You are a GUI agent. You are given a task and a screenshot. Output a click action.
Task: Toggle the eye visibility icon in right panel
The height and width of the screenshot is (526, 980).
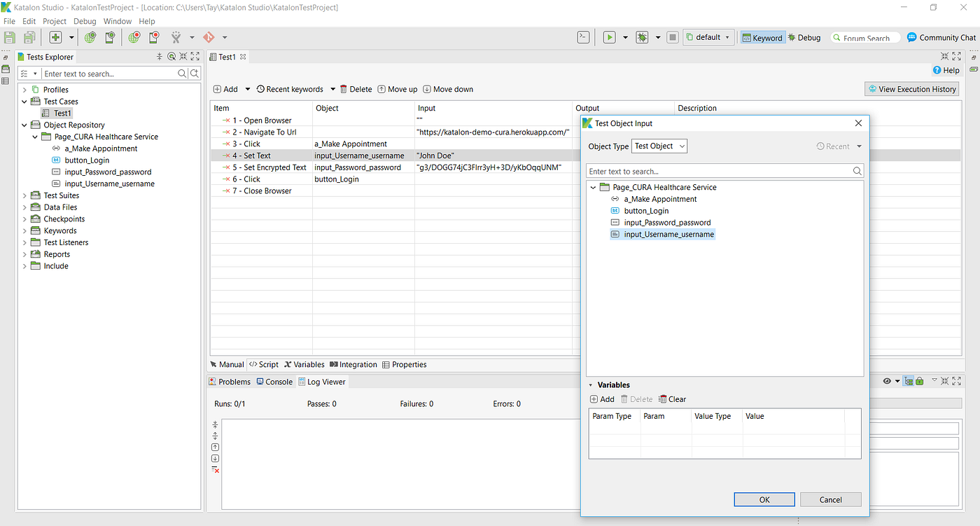click(x=886, y=381)
